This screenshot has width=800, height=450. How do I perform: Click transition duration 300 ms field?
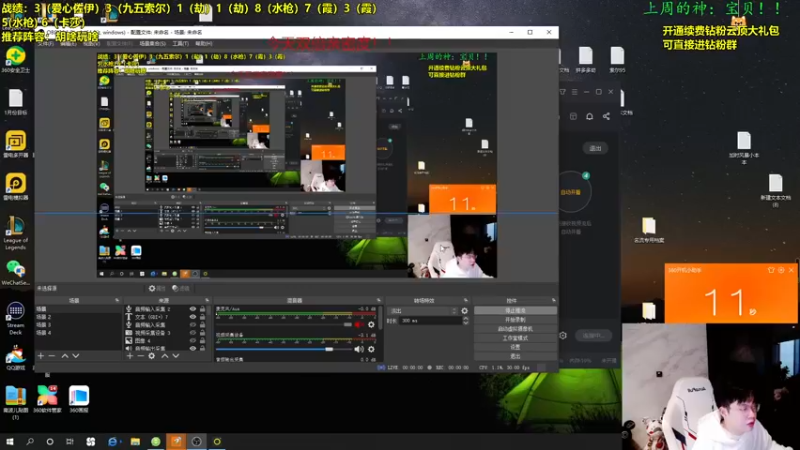pos(430,320)
